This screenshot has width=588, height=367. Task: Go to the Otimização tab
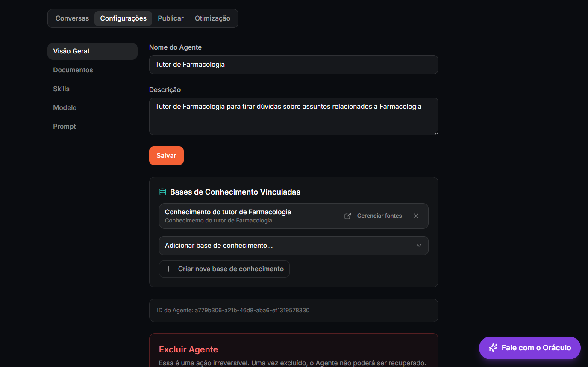212,18
